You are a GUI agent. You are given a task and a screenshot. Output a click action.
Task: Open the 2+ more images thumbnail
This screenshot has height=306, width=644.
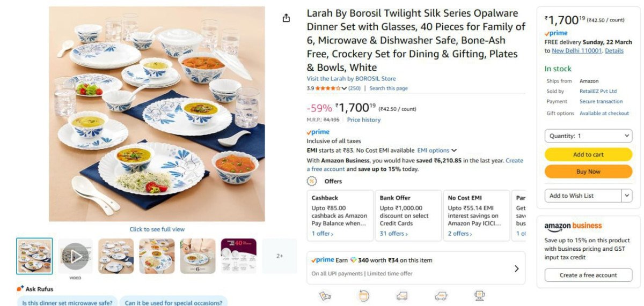tap(280, 256)
